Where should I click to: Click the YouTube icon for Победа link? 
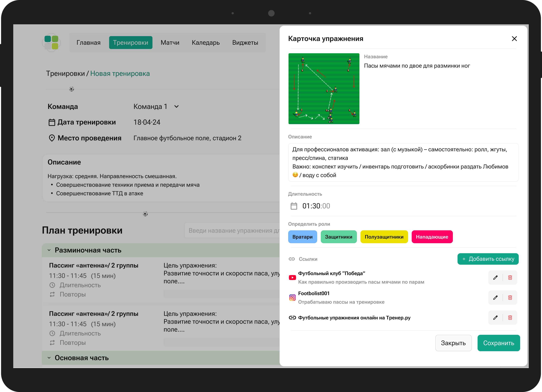click(292, 277)
